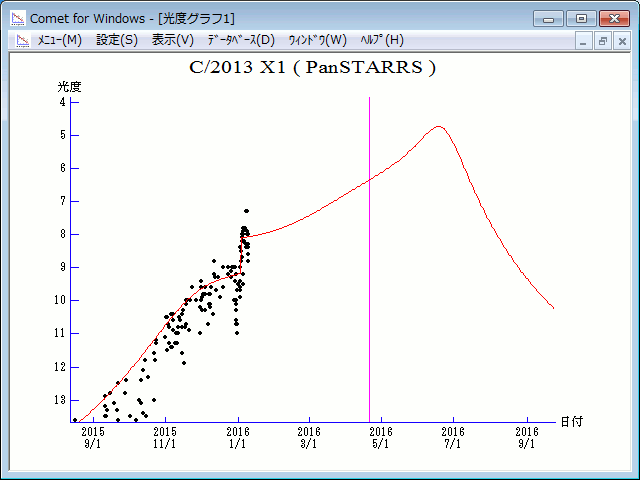Click the 2016 3/1 date label
The width and height of the screenshot is (640, 480).
pyautogui.click(x=309, y=438)
